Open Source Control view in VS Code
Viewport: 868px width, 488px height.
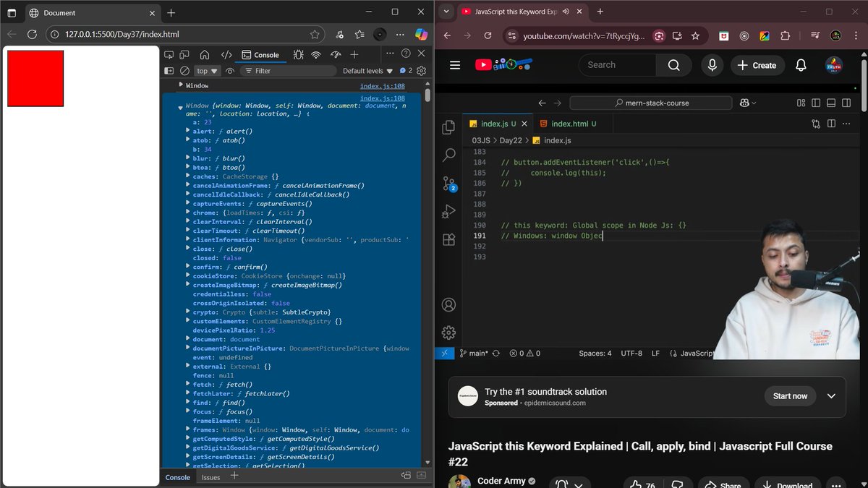pyautogui.click(x=448, y=184)
